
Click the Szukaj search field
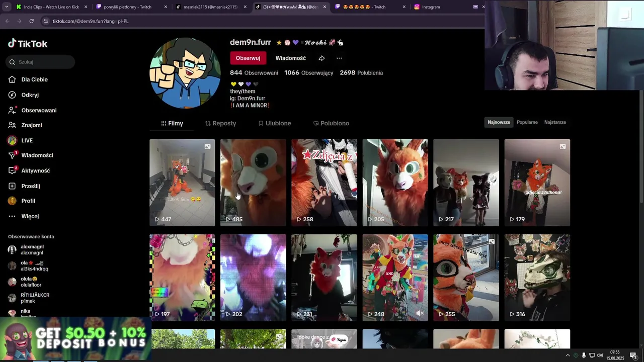point(41,62)
